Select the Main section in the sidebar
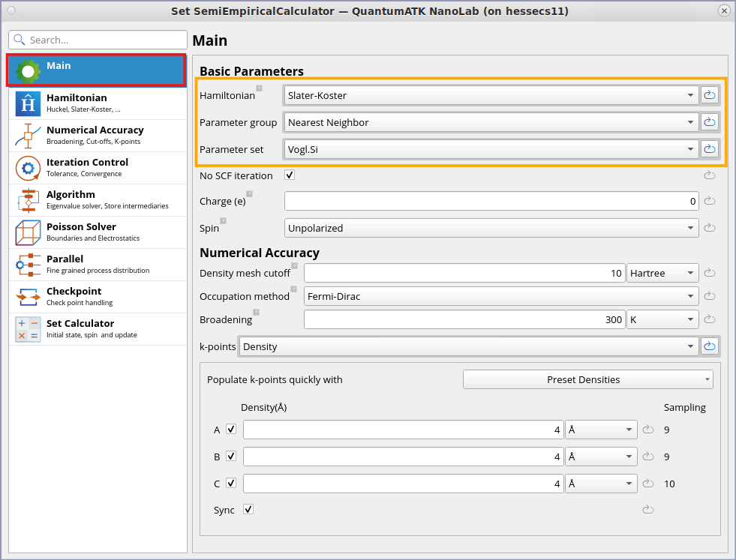 coord(97,71)
